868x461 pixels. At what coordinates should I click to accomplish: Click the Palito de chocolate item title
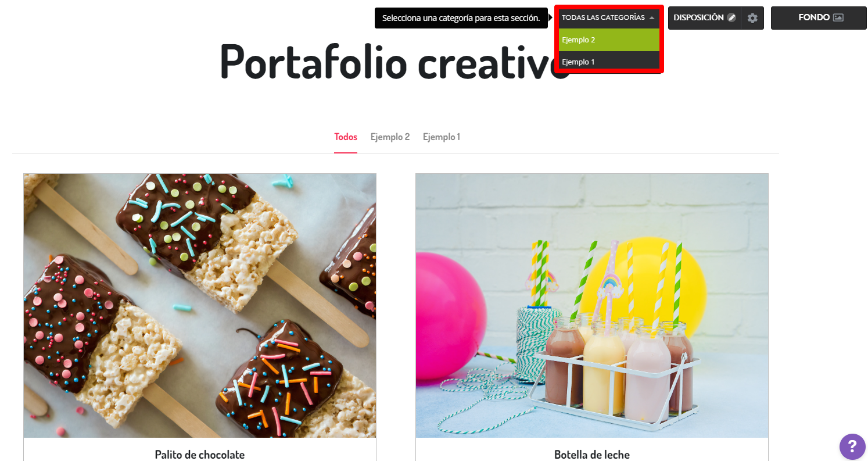point(200,455)
